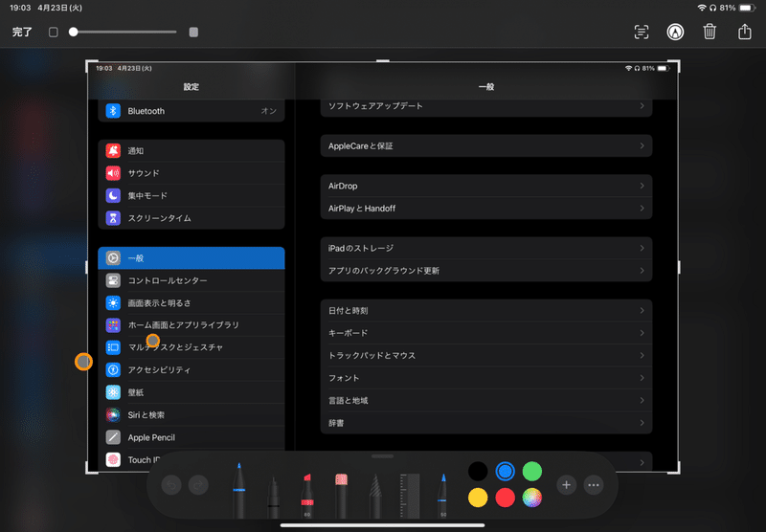Image resolution: width=766 pixels, height=532 pixels.
Task: Expand アプリのバックグラウンド更新 chevron
Action: (642, 271)
